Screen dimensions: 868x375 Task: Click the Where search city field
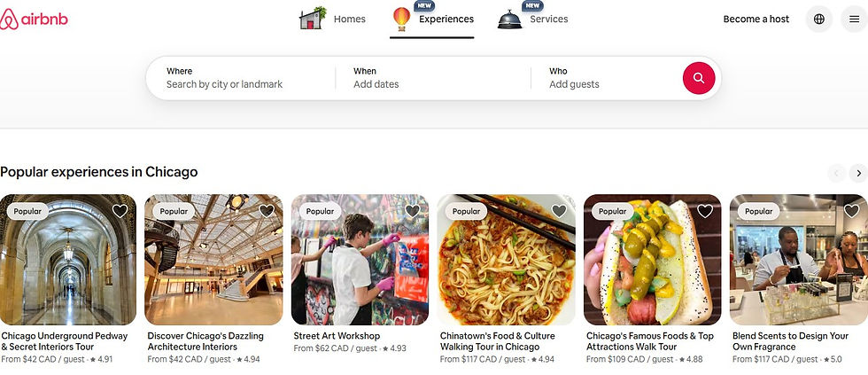click(x=241, y=78)
